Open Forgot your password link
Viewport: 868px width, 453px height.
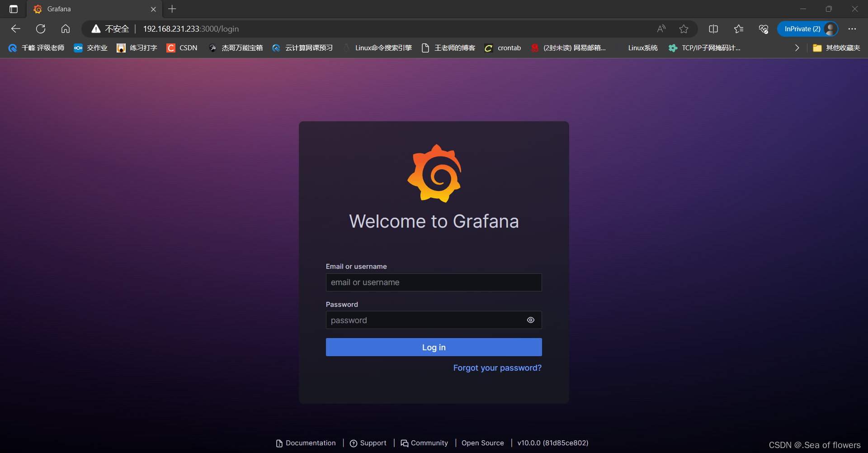pos(497,368)
